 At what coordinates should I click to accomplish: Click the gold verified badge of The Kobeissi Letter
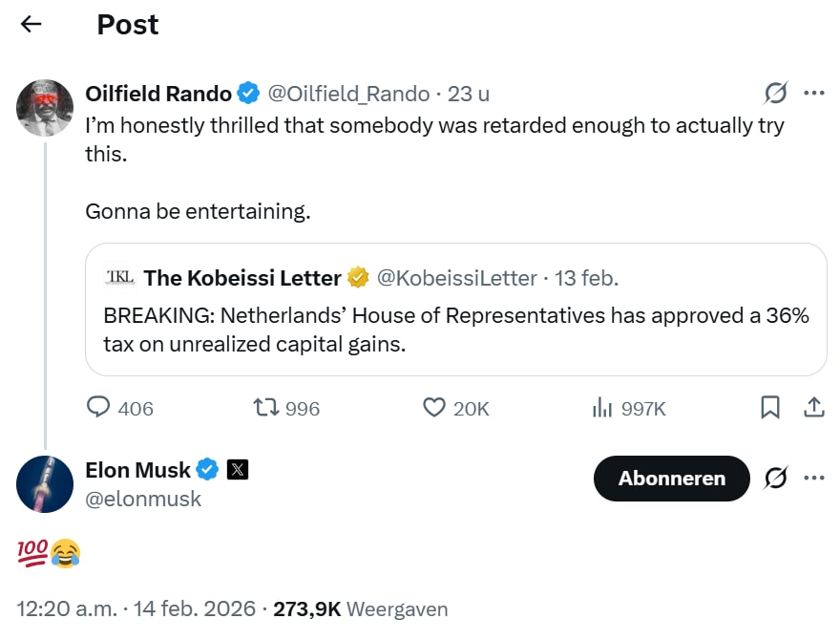coord(357,278)
